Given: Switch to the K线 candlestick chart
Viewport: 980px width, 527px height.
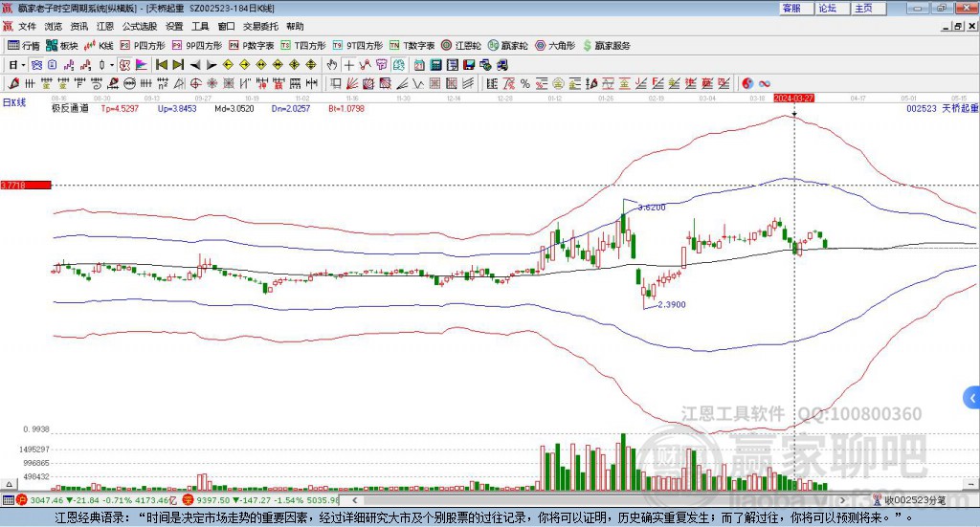Looking at the screenshot, I should [99, 46].
